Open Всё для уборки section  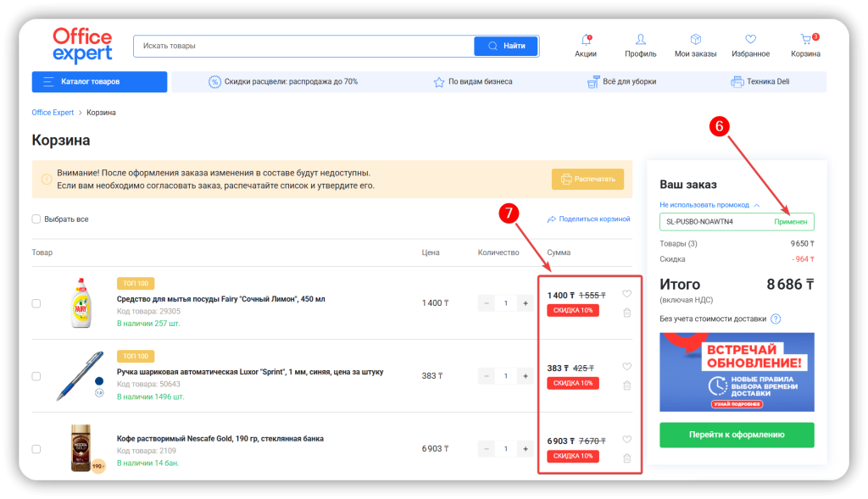(x=621, y=82)
